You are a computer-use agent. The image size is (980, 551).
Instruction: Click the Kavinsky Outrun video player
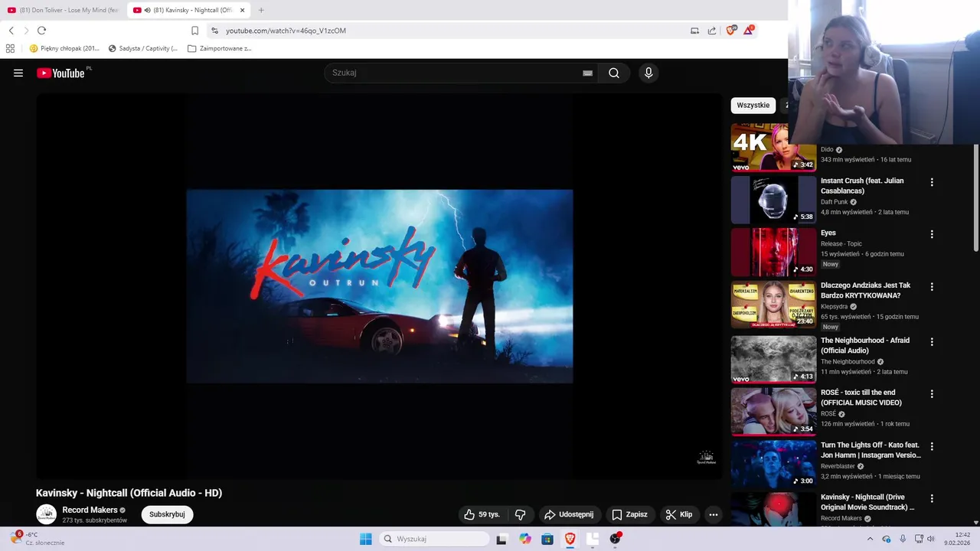[379, 286]
